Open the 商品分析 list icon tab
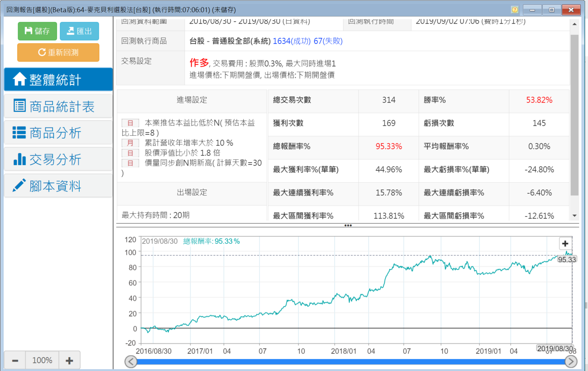 (58, 133)
